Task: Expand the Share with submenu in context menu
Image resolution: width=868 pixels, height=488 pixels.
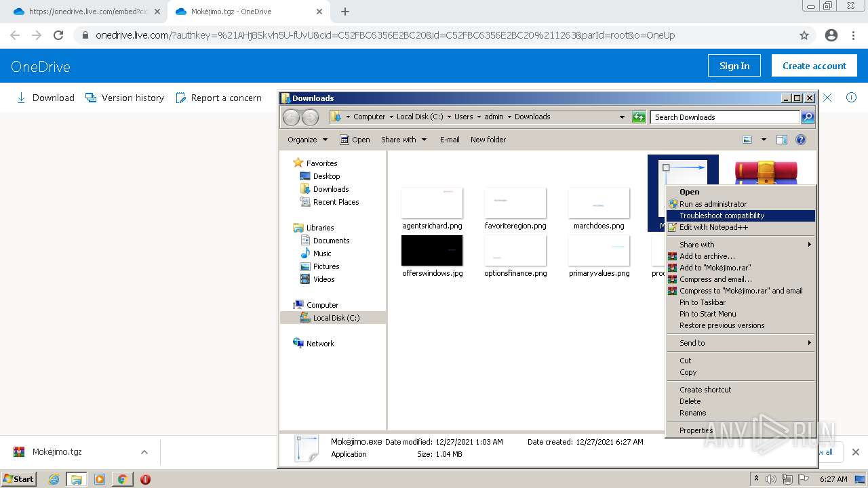Action: [x=741, y=245]
